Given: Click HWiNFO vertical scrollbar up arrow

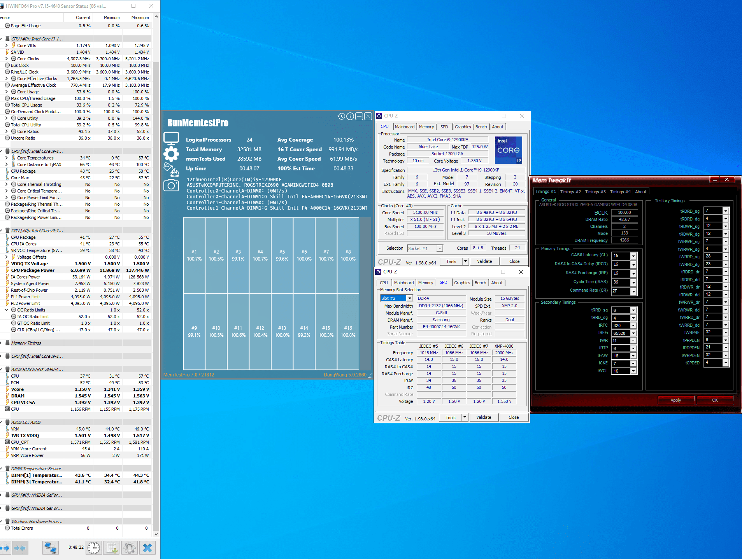Looking at the screenshot, I should pos(156,16).
